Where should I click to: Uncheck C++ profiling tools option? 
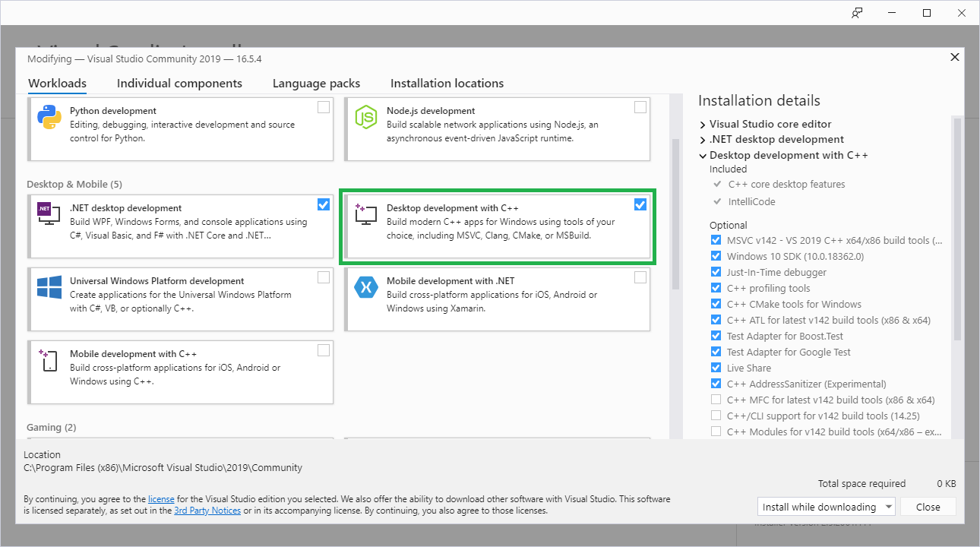[716, 288]
